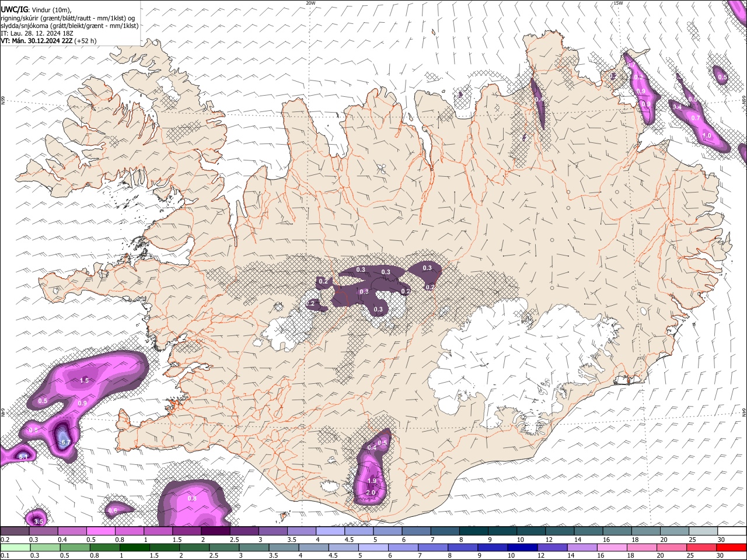747x560 pixels.
Task: Click the '12' label in the upper legend row
Action: 549,540
